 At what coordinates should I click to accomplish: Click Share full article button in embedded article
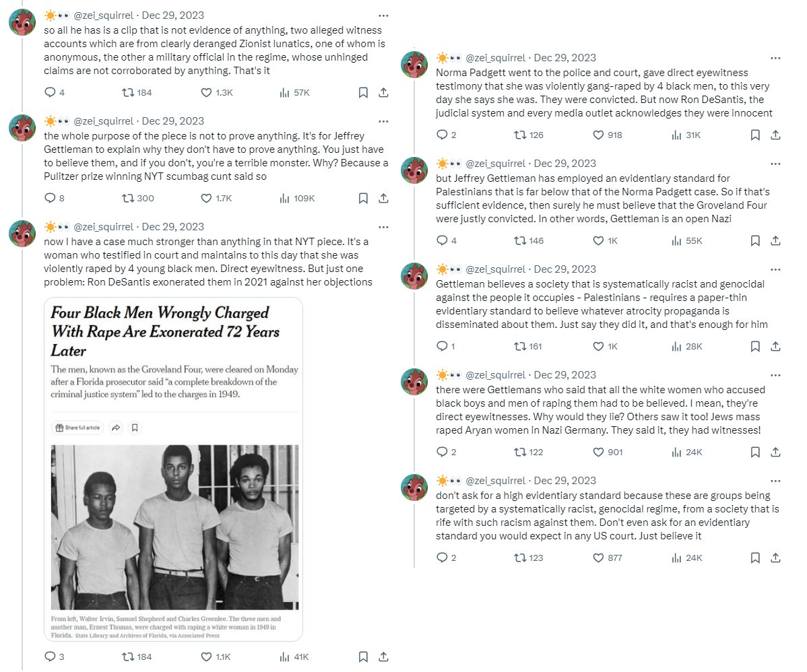77,428
